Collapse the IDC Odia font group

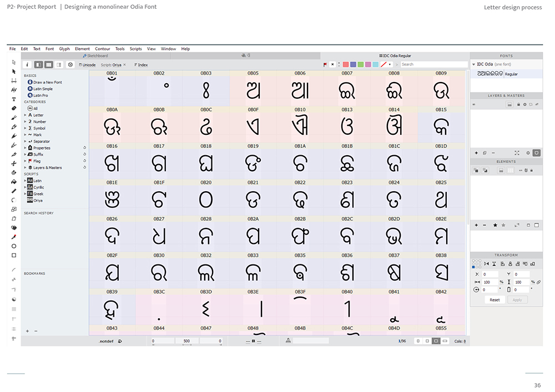[x=473, y=64]
